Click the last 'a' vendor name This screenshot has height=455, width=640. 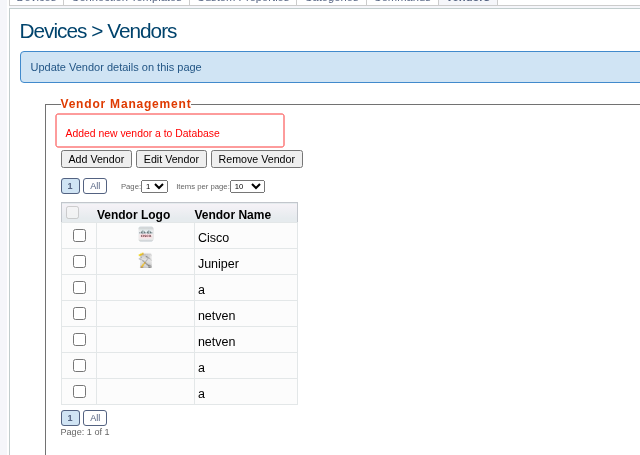point(201,394)
